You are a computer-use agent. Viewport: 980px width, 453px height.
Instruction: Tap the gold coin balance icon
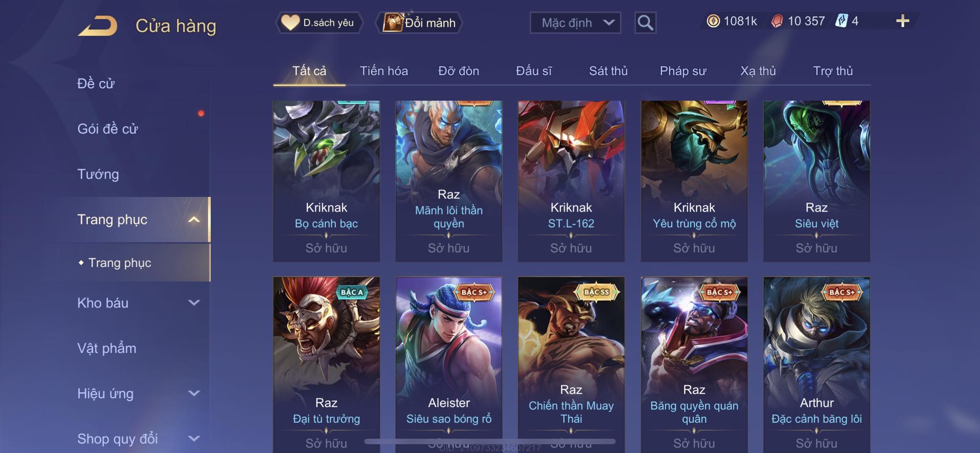(713, 21)
